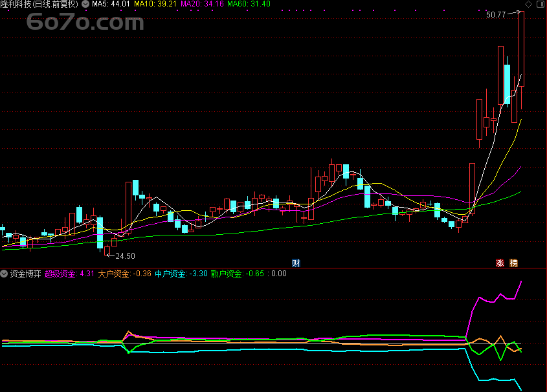Click the MA20: 34.16 label

(202, 4)
